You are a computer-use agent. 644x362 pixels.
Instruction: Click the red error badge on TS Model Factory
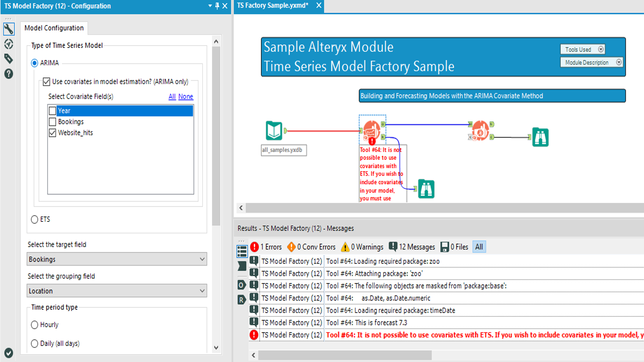pyautogui.click(x=372, y=141)
